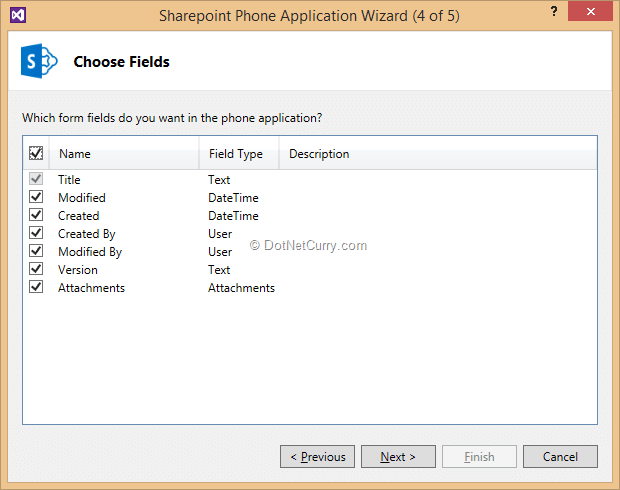Sort by the Field Type column header
620x490 pixels.
tap(239, 153)
